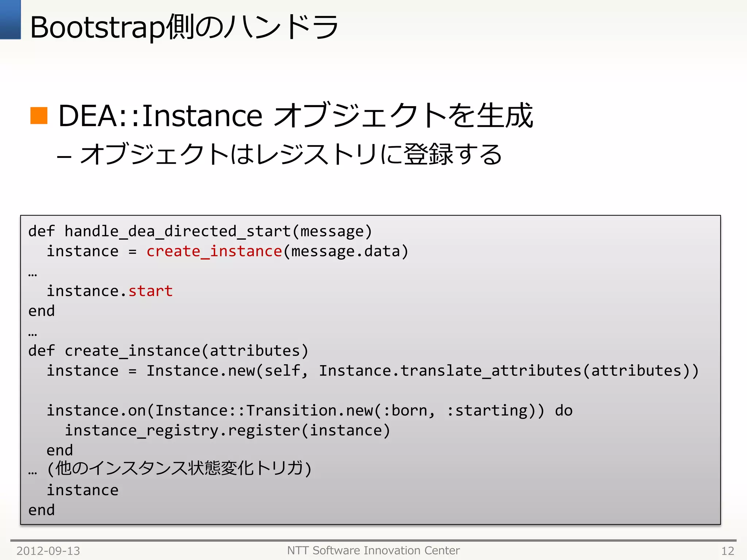Click the footer date '2012-09-13'

coord(48,551)
